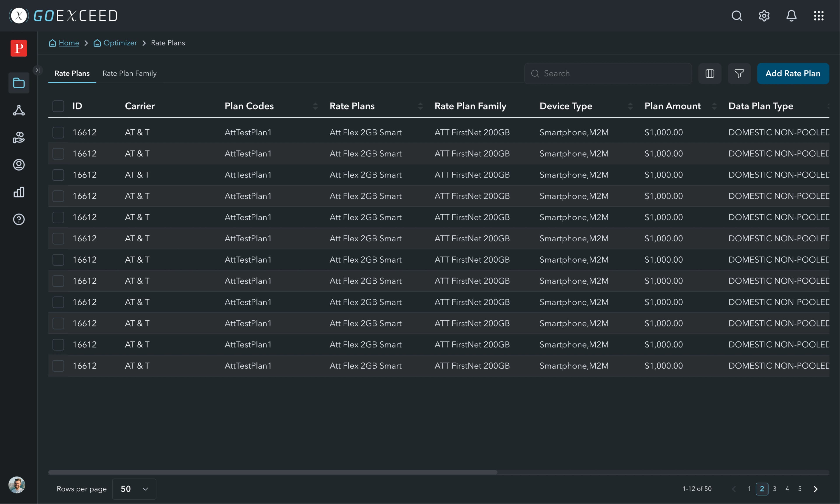Screen dimensions: 840x504
Task: Click the magnifier icon in Search box
Action: pyautogui.click(x=535, y=73)
